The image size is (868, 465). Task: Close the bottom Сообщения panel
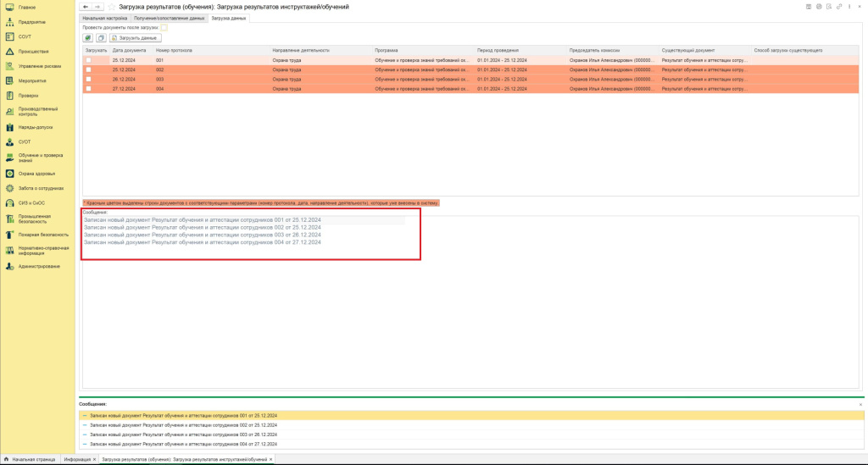(x=861, y=405)
